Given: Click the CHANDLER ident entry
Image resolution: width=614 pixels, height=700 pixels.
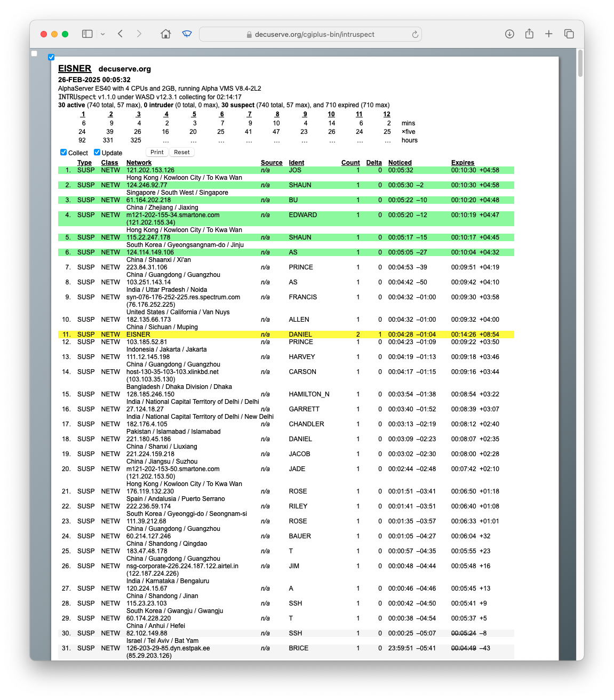Looking at the screenshot, I should point(306,424).
